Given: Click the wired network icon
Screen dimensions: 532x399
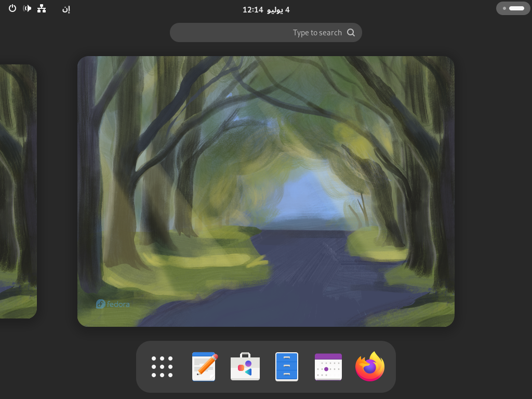Looking at the screenshot, I should [x=42, y=8].
